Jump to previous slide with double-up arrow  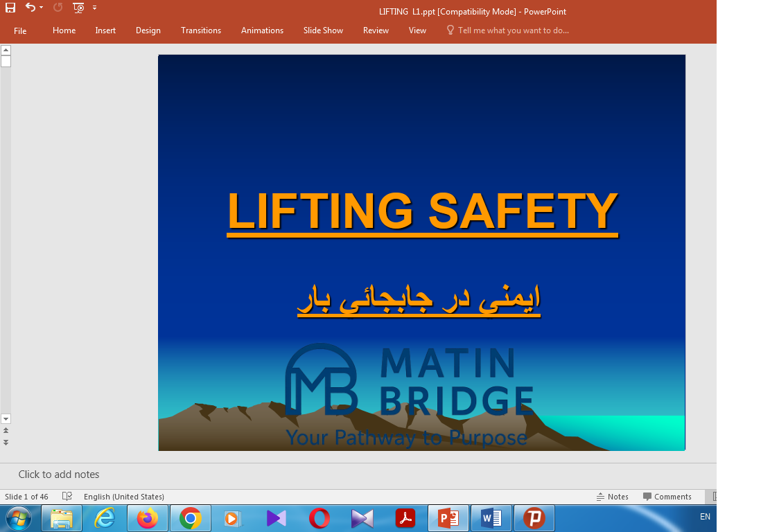6,431
